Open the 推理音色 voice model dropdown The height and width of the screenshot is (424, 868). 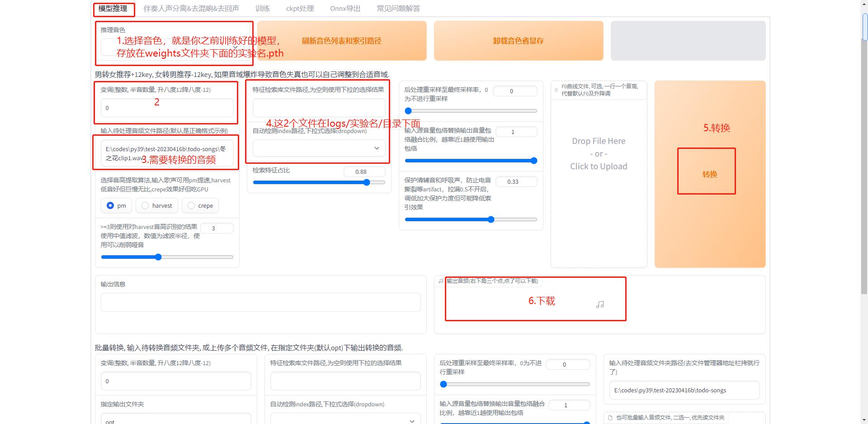[172, 47]
